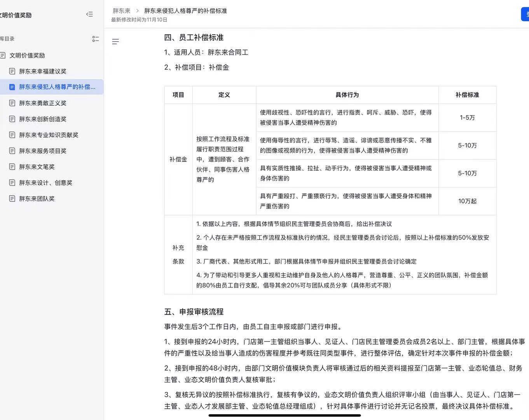Screen dimensions: 529x420
Task: Click the icon beside 胖东来幸福建议奖
Action: (x=12, y=71)
